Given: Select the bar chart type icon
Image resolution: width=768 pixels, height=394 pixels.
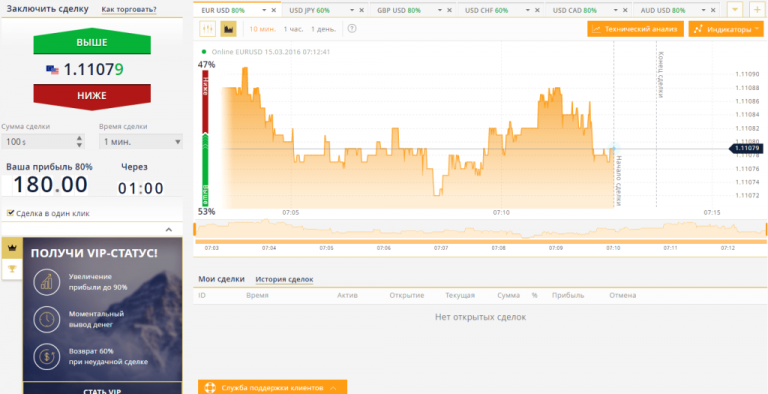Looking at the screenshot, I should tap(208, 29).
